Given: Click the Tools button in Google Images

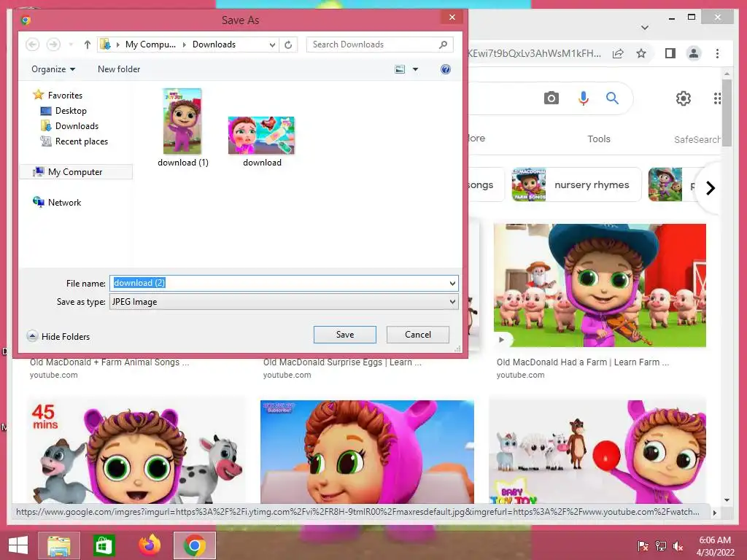Looking at the screenshot, I should coord(599,139).
